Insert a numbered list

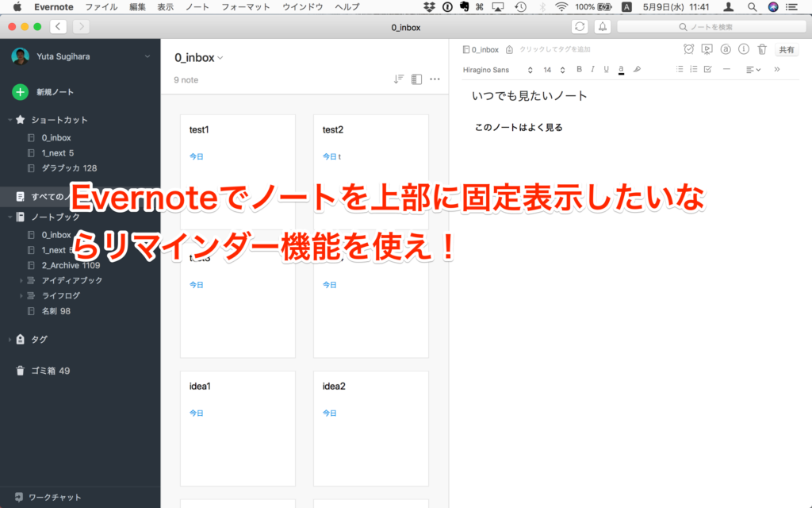coord(693,70)
